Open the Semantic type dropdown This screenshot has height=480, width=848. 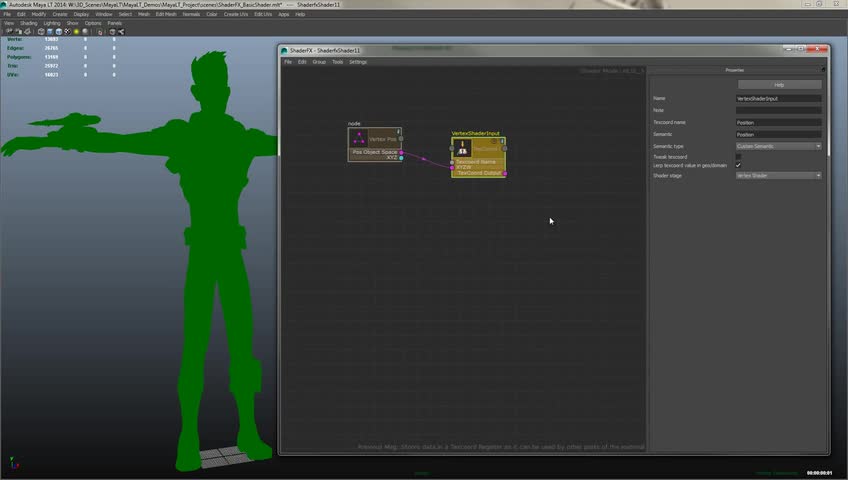pos(778,146)
